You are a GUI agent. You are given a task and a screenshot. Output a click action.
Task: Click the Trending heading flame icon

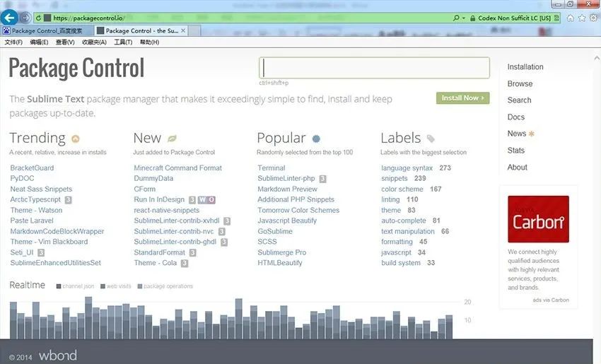click(76, 139)
